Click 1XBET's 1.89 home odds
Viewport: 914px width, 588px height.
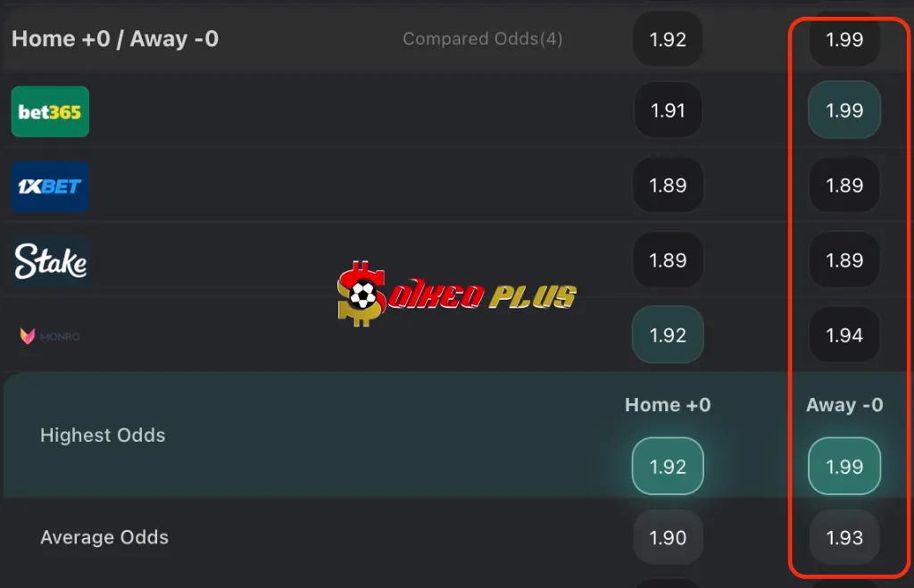pos(668,185)
